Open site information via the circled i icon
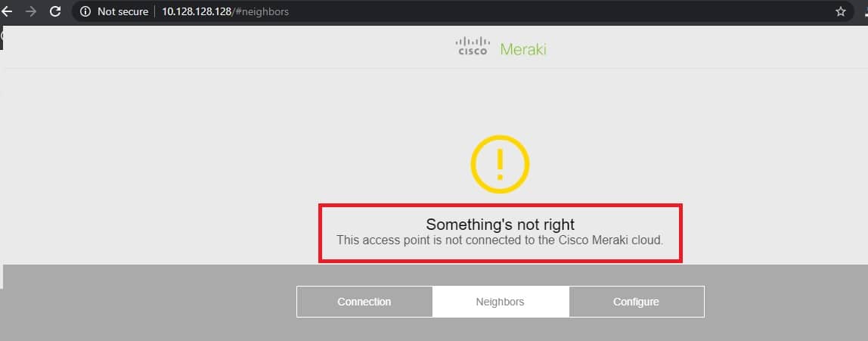 [85, 11]
